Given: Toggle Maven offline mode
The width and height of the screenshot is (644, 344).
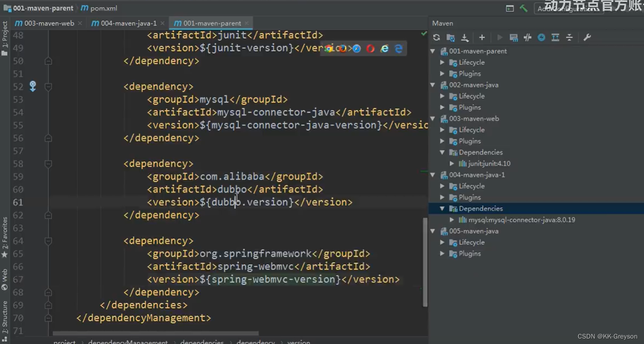Looking at the screenshot, I should point(528,38).
